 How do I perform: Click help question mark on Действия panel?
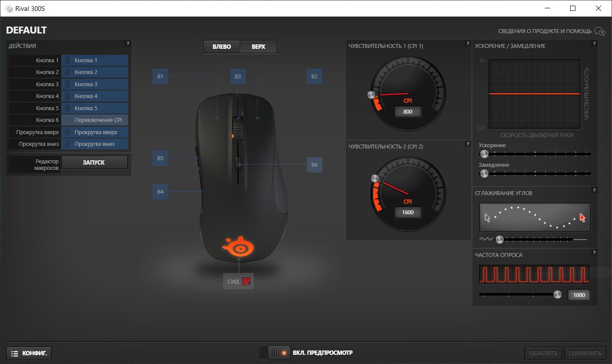point(128,44)
